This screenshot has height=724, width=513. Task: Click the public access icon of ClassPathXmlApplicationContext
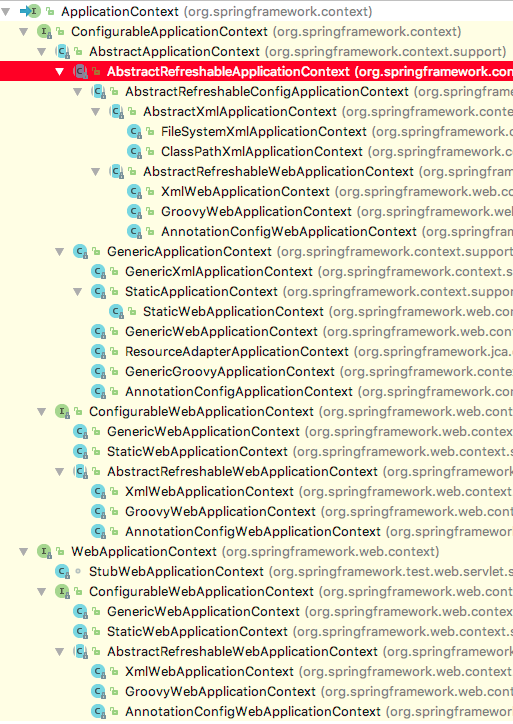(150, 151)
